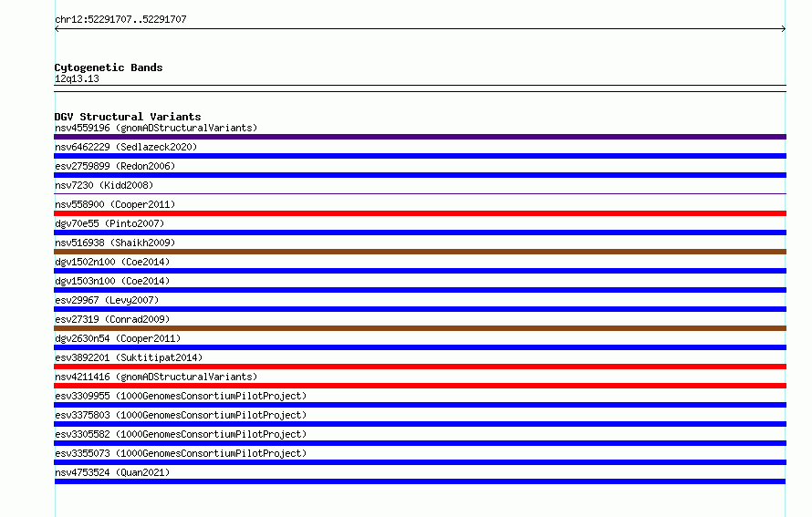
Task: Click the chr12:52291707..52291707 coordinate label
Action: 120,19
